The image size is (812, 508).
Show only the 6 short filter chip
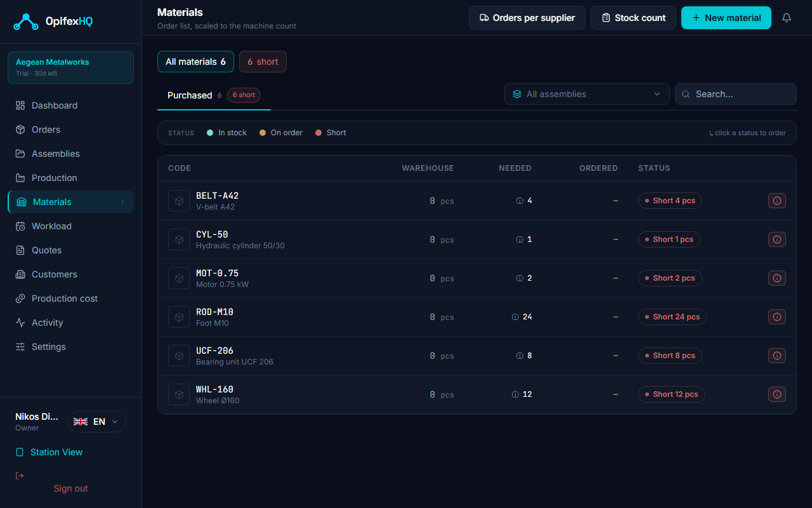point(263,62)
